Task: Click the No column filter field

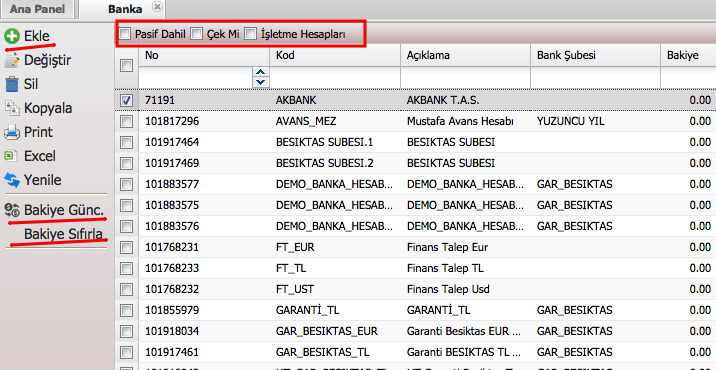Action: tap(195, 77)
